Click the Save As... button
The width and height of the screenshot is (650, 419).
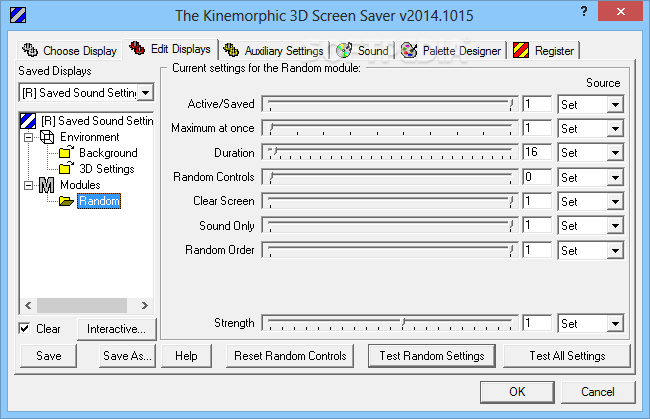128,356
